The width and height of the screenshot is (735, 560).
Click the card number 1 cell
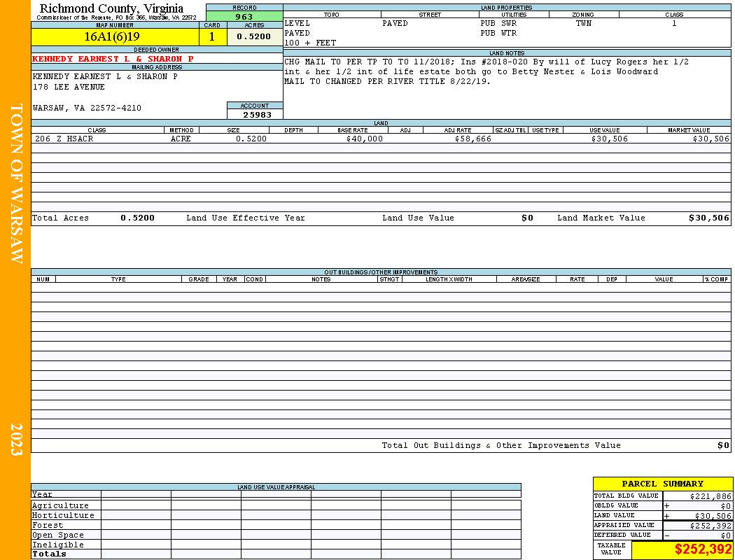212,36
